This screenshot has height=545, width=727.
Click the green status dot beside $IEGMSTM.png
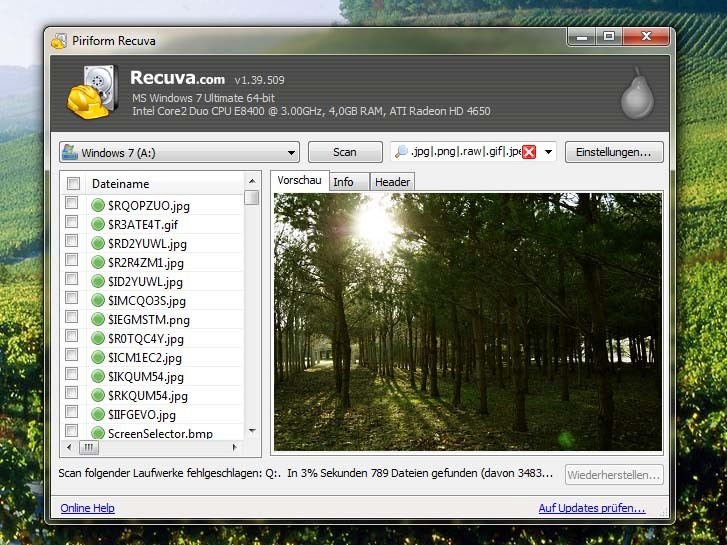click(98, 319)
